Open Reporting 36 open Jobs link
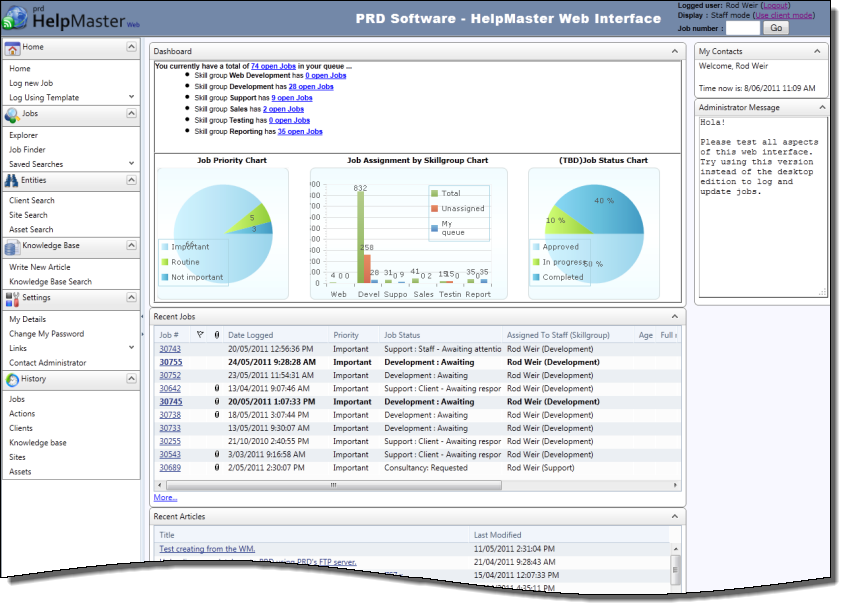 tap(300, 131)
